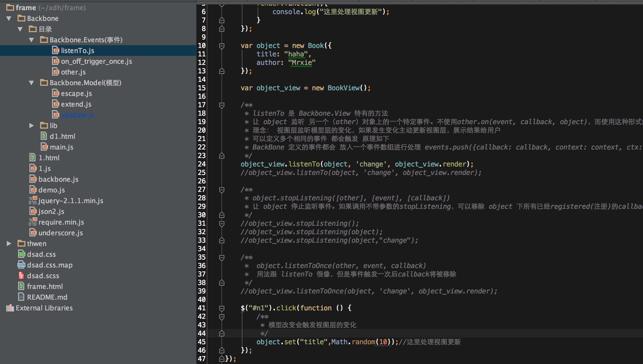643x364 pixels.
Task: Fold the doc comment starting line 17
Action: coord(222,105)
